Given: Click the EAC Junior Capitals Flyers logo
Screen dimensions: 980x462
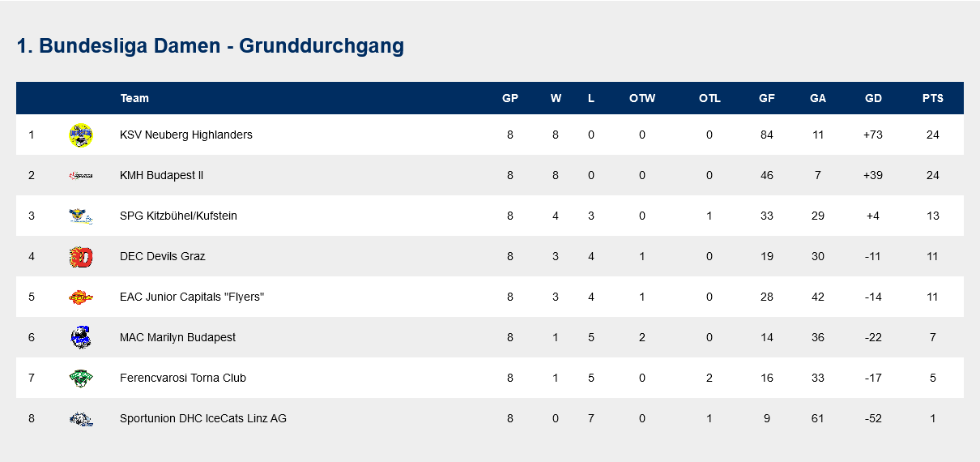Looking at the screenshot, I should pyautogui.click(x=81, y=297).
